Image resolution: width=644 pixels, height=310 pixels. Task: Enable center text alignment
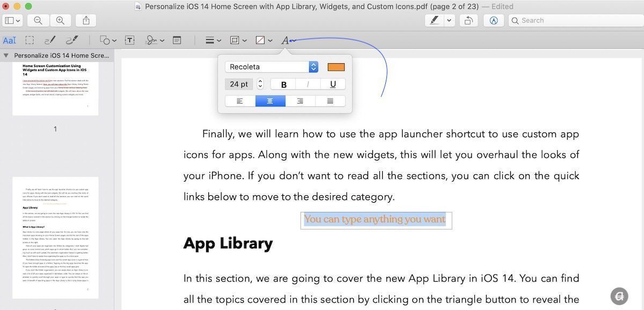(270, 101)
